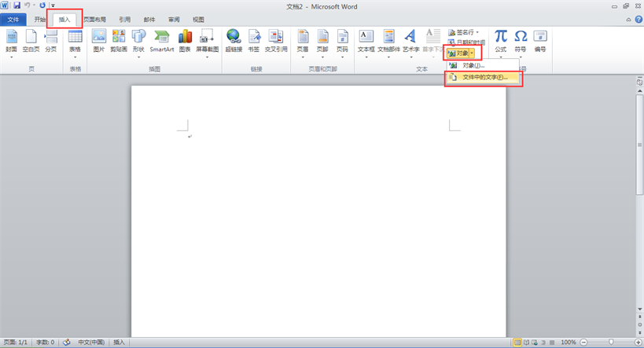Click the 超链接 hyperlink icon

[x=234, y=41]
